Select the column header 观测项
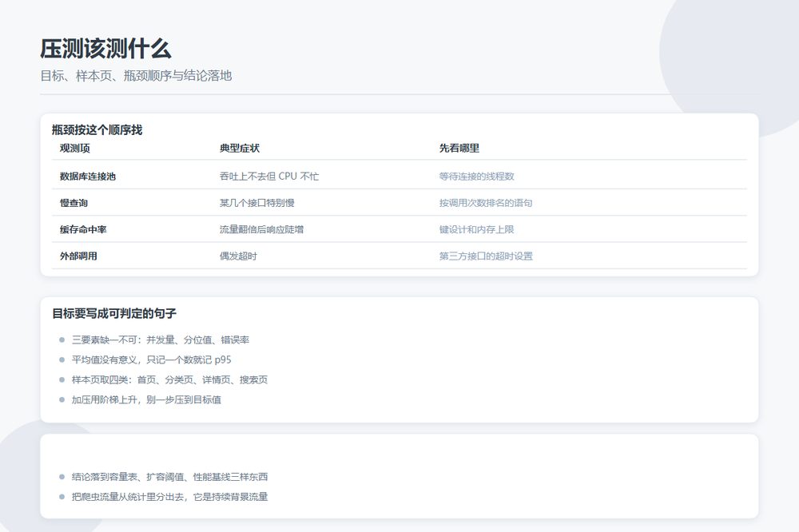 (75, 149)
